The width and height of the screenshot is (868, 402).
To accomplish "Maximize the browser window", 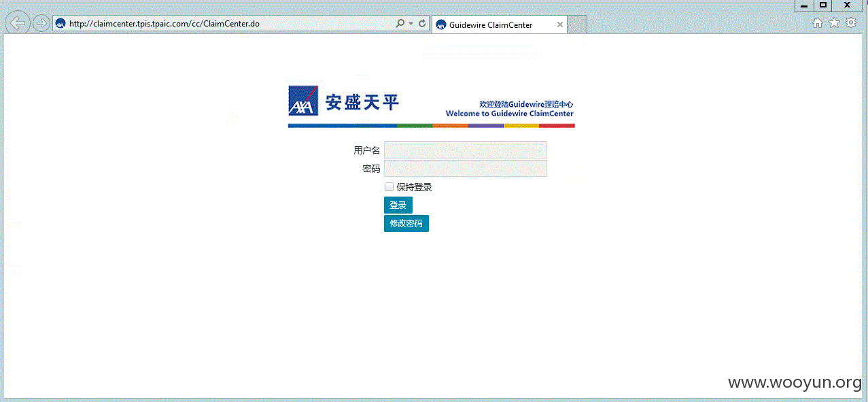I will click(823, 5).
